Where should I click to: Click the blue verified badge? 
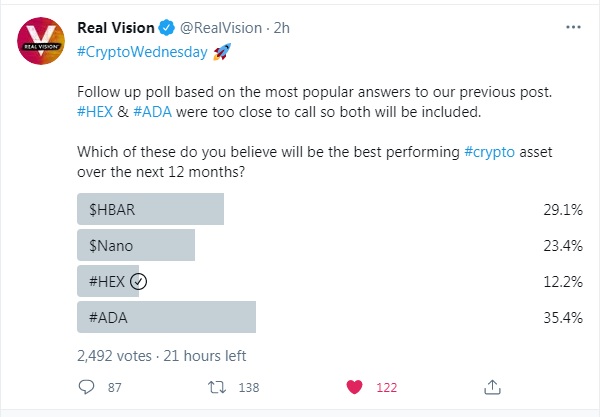[167, 28]
